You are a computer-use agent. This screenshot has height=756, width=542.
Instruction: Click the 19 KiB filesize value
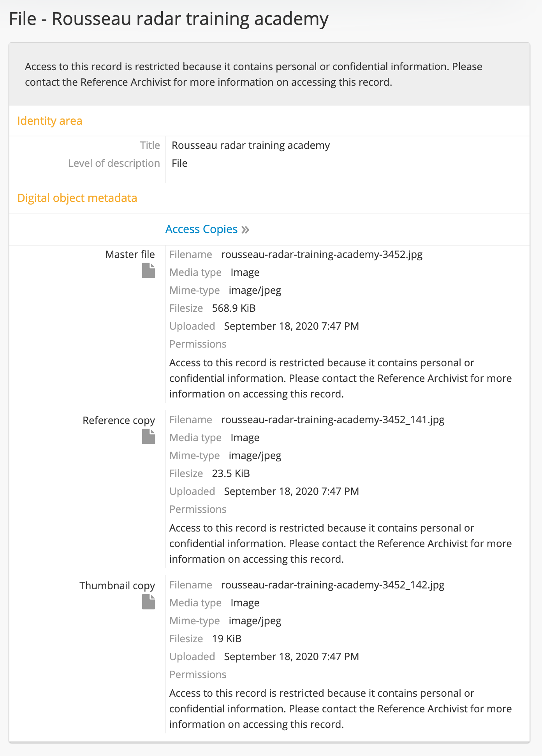coord(227,639)
